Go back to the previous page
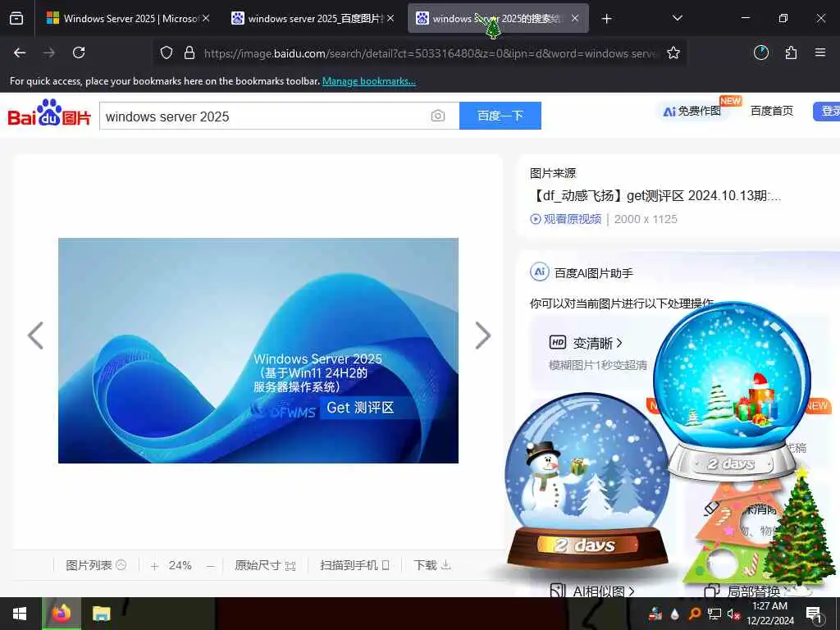This screenshot has width=840, height=630. 20,52
